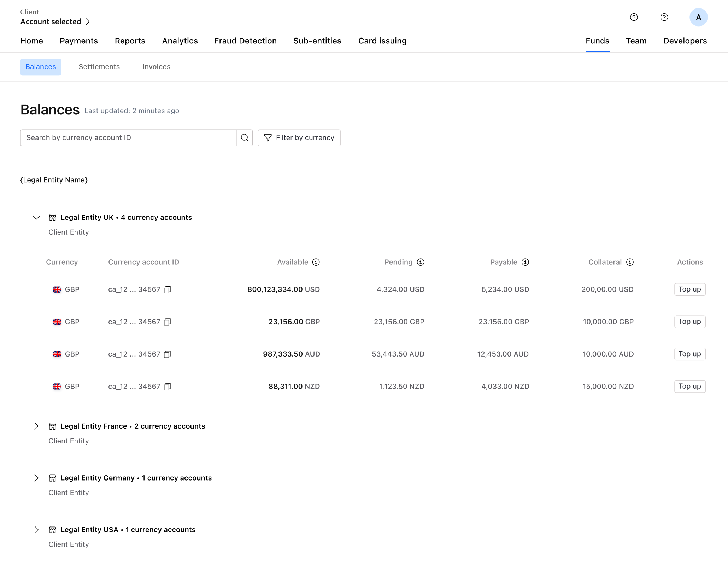This screenshot has height=571, width=728.
Task: Open the Filter by currency dropdown
Action: pos(299,138)
